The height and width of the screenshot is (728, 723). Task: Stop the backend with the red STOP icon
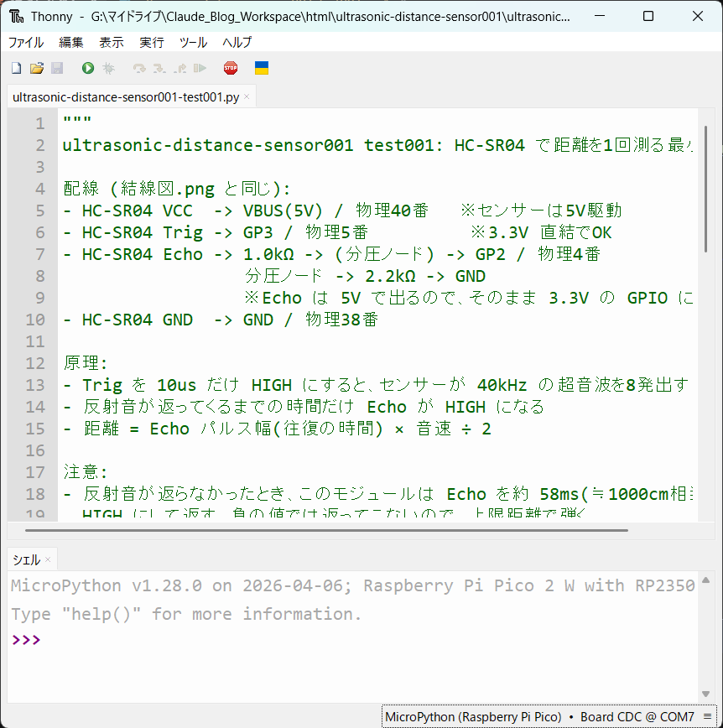[x=231, y=68]
